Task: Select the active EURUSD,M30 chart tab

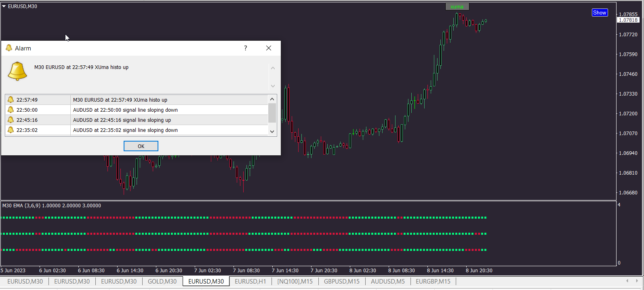Action: point(206,282)
